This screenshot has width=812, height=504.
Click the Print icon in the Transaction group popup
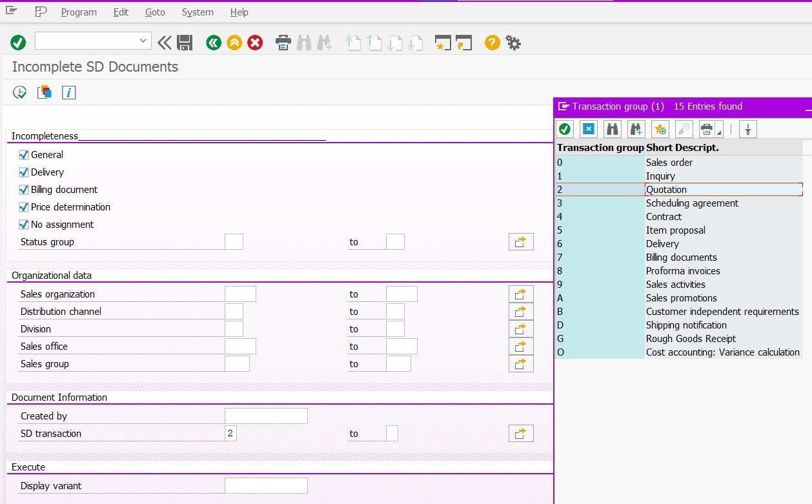pos(705,128)
